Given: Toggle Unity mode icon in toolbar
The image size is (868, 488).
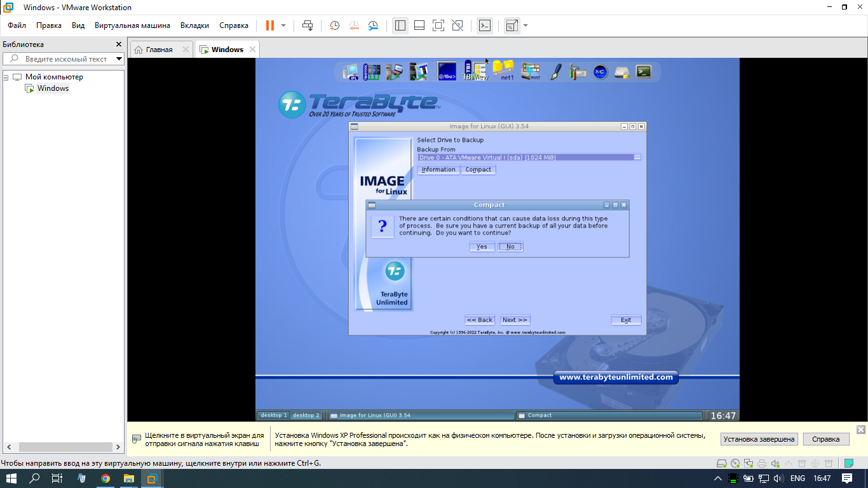Looking at the screenshot, I should coord(457,25).
